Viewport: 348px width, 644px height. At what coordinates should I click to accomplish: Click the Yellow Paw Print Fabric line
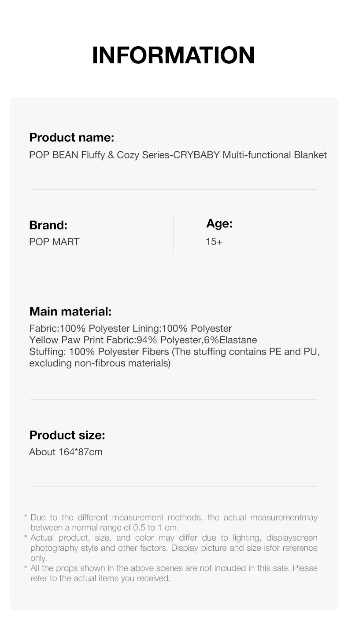(143, 340)
